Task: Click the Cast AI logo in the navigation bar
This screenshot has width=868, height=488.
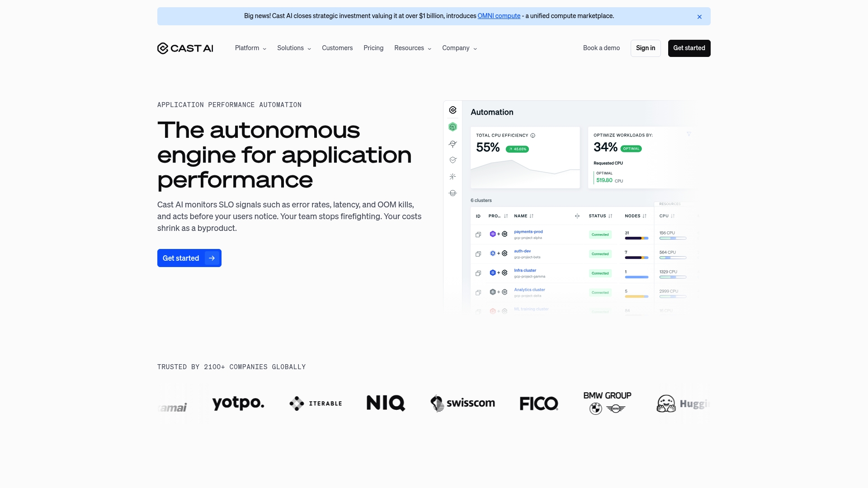Action: point(185,48)
